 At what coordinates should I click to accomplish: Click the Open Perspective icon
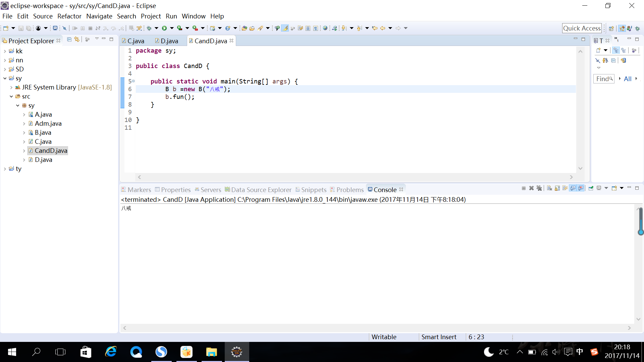611,28
